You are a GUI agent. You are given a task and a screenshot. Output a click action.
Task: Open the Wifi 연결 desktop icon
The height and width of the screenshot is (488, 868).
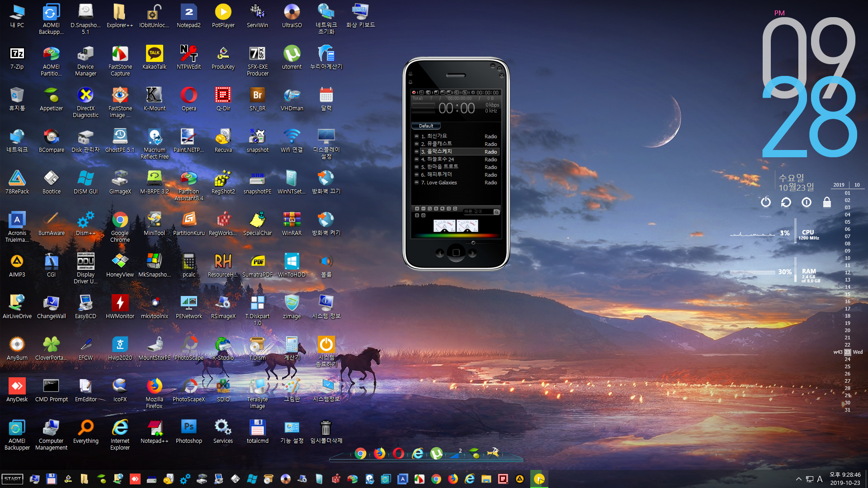[x=292, y=141]
